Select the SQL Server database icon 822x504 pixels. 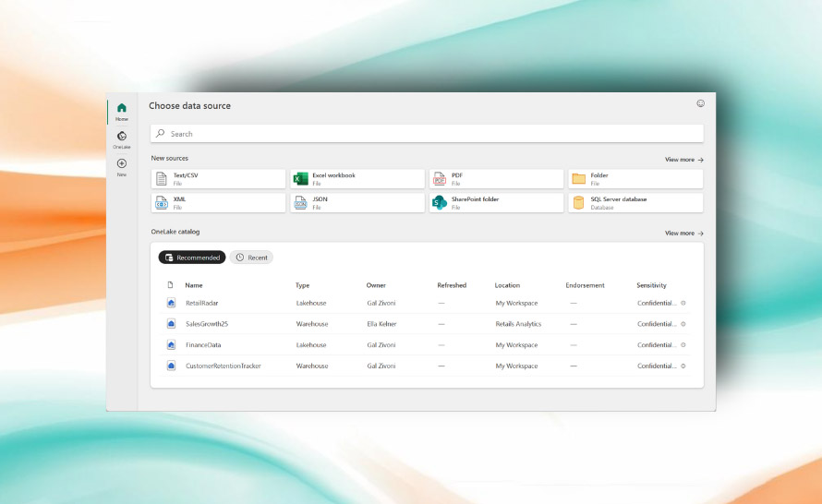click(x=578, y=202)
